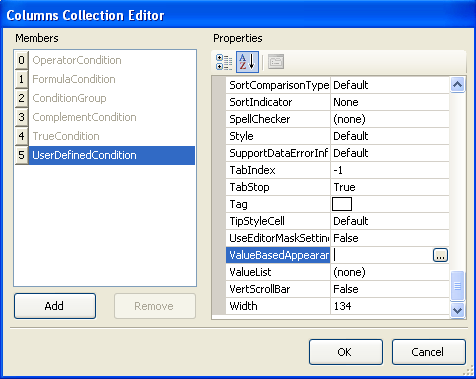Select the ValueBasedAppearance property name
This screenshot has height=379, width=476.
tap(278, 255)
